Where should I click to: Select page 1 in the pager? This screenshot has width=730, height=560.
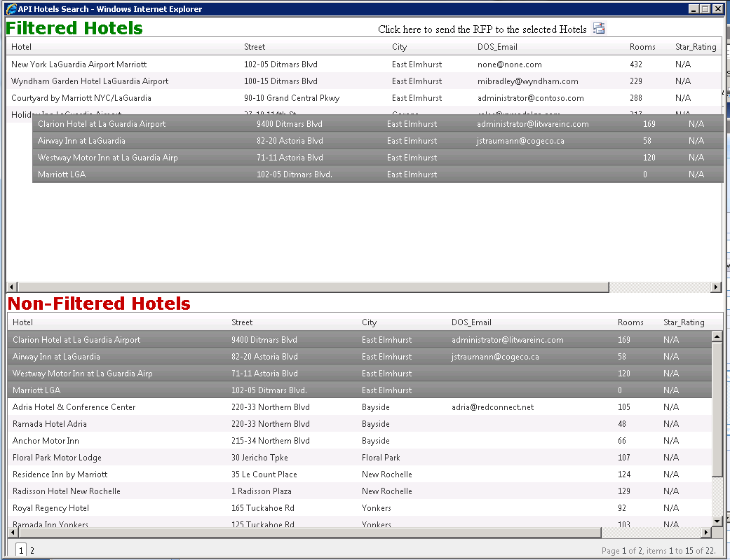click(x=21, y=550)
